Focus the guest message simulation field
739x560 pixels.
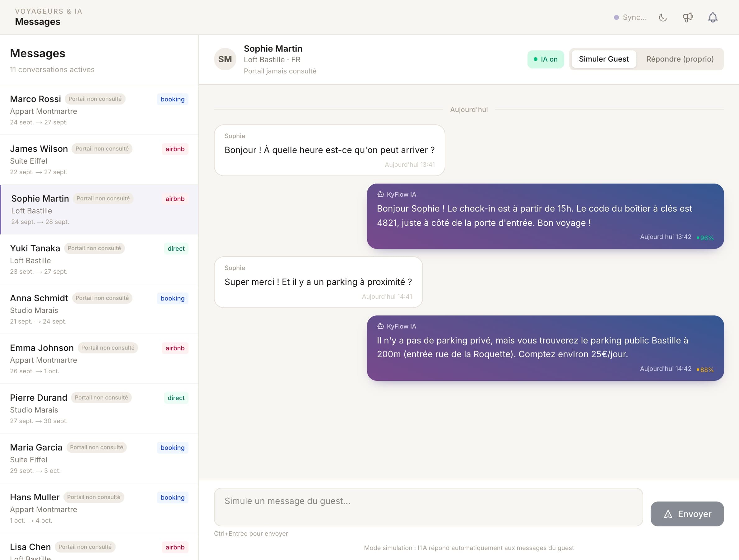[428, 507]
